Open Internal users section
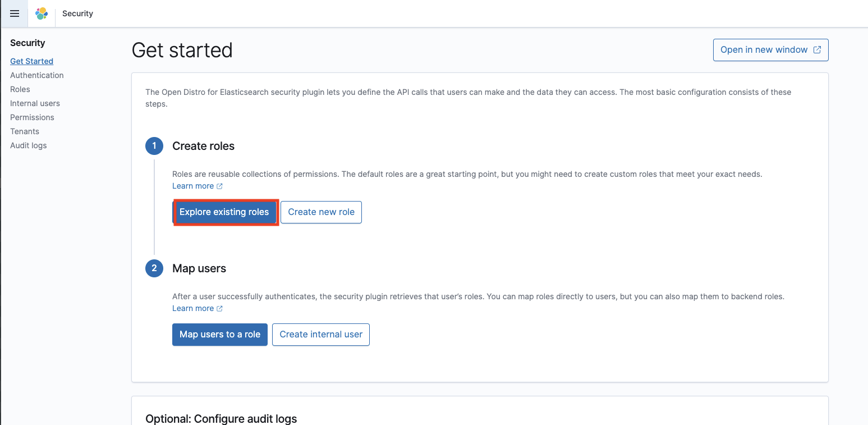This screenshot has height=425, width=868. coord(35,103)
